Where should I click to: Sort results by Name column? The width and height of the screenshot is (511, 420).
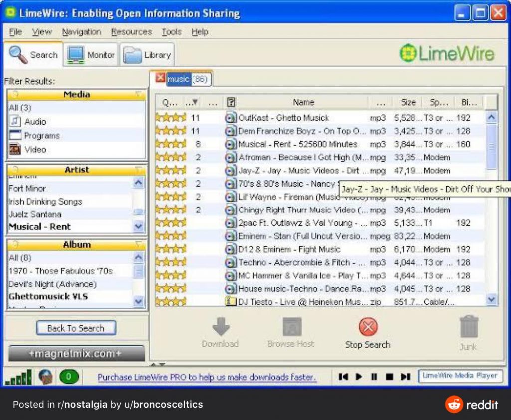click(x=303, y=102)
